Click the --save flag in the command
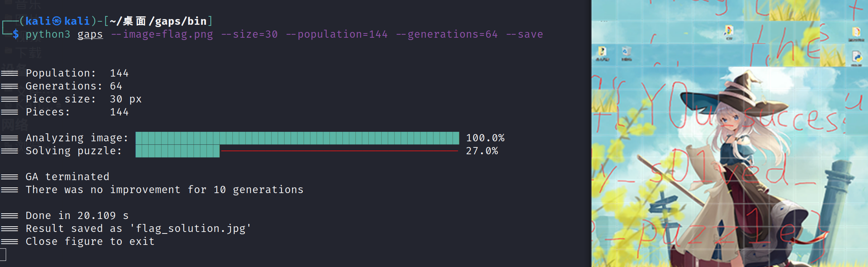The height and width of the screenshot is (267, 868). click(x=524, y=34)
